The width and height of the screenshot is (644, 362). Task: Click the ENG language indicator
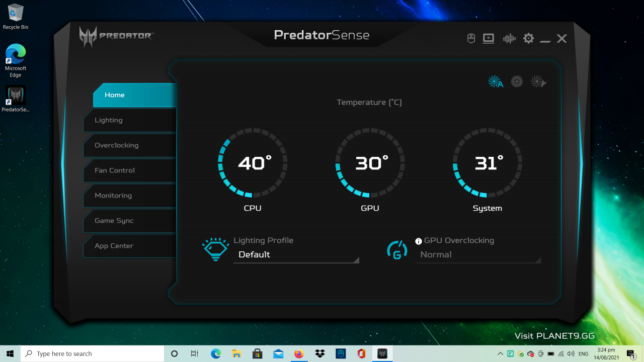pos(584,354)
